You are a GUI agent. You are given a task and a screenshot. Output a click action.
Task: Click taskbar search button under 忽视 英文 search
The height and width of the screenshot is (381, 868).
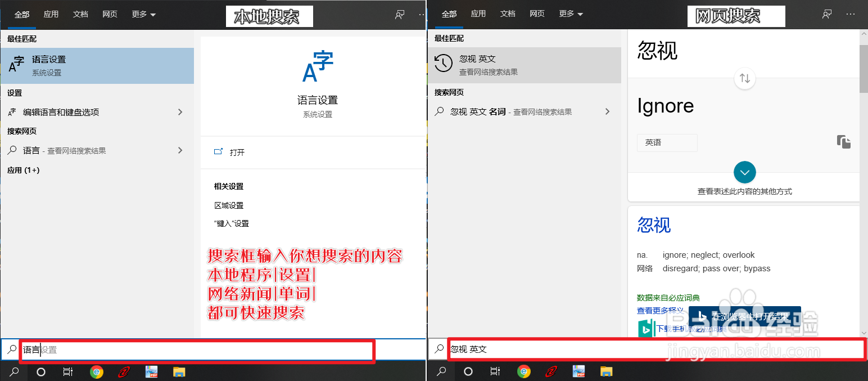(442, 371)
